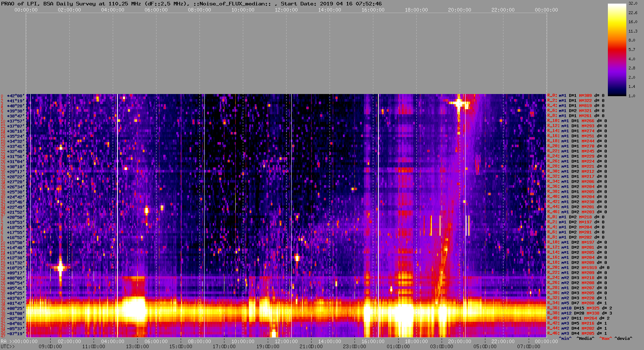Click the stats row with M=230
644x350 pixels.
click(577, 202)
